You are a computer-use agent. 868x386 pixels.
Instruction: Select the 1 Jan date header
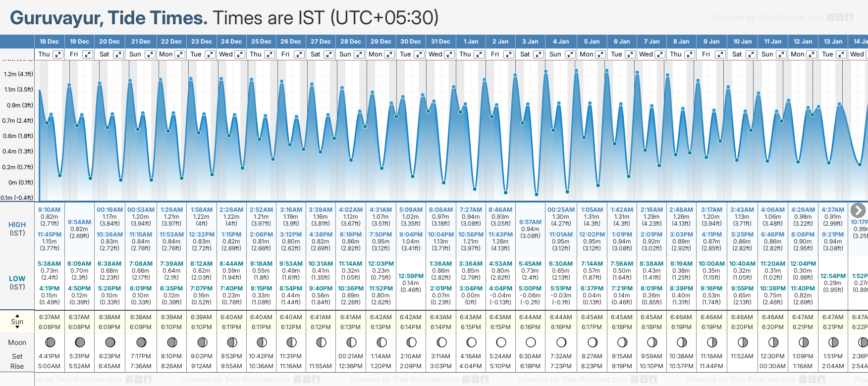(471, 42)
